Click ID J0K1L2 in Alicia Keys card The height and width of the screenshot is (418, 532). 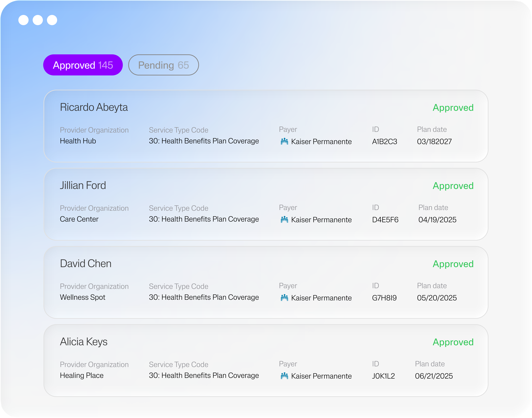(383, 376)
